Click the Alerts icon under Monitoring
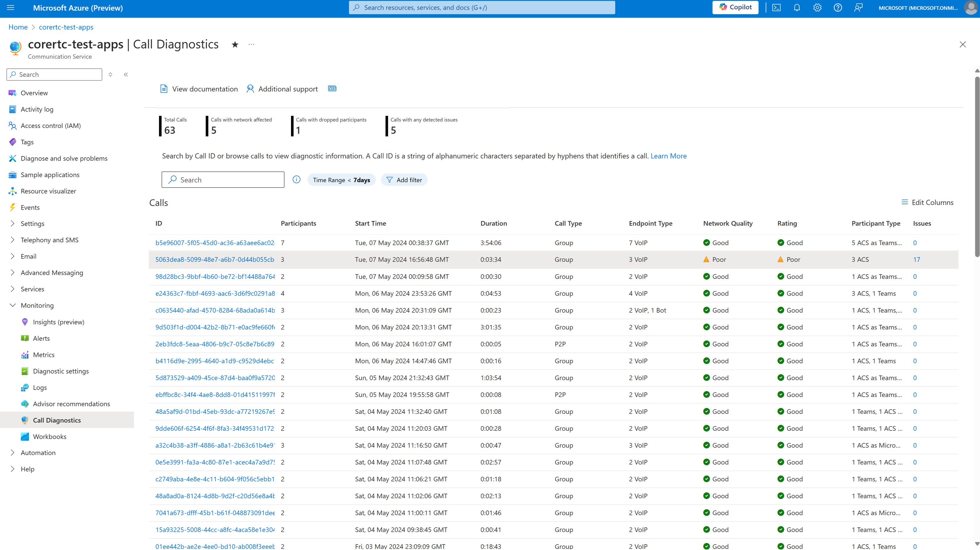This screenshot has width=980, height=550. click(25, 338)
